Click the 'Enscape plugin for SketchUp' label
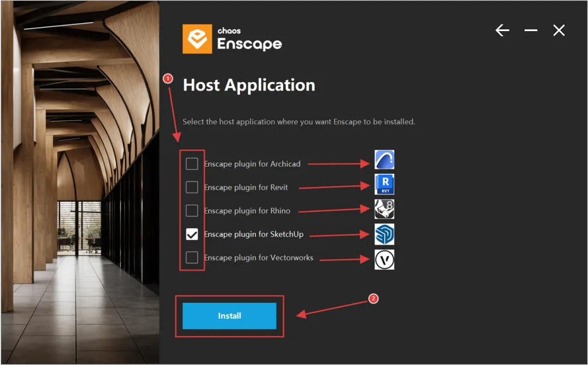 254,234
